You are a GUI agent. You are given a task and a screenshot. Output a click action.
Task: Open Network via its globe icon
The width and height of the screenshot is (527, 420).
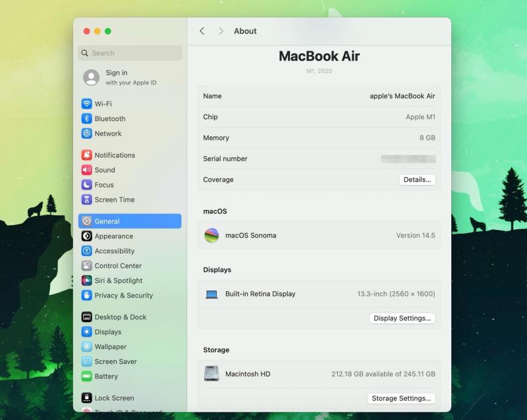87,134
